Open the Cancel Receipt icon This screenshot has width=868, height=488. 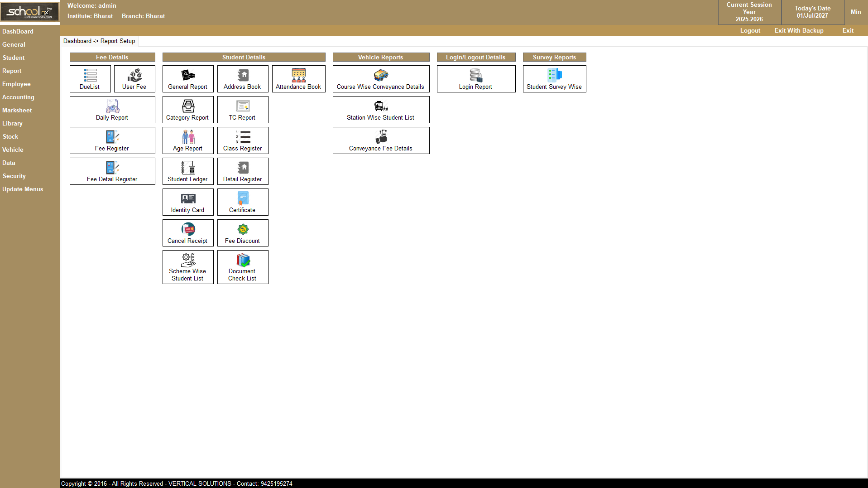pyautogui.click(x=188, y=229)
